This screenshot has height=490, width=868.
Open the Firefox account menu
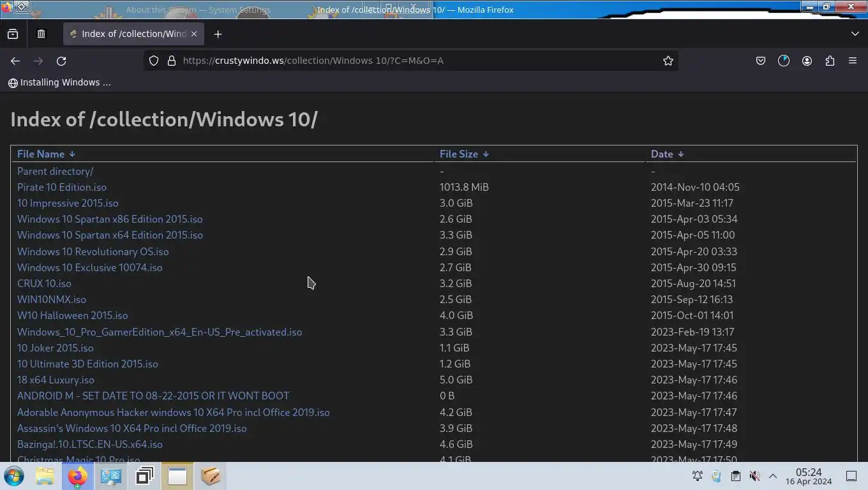[x=807, y=61]
